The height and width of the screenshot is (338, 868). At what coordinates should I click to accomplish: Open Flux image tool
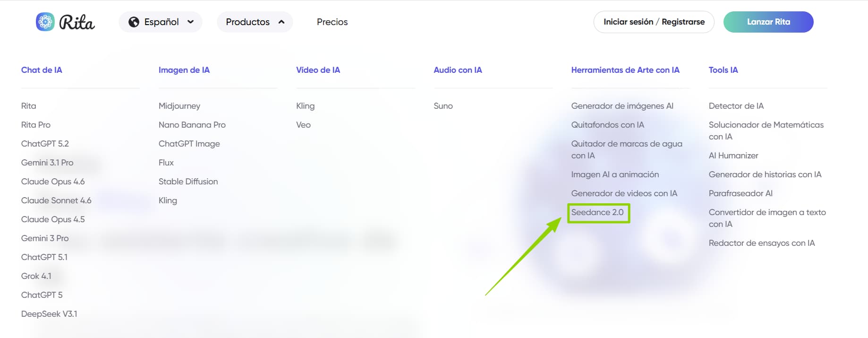click(166, 163)
